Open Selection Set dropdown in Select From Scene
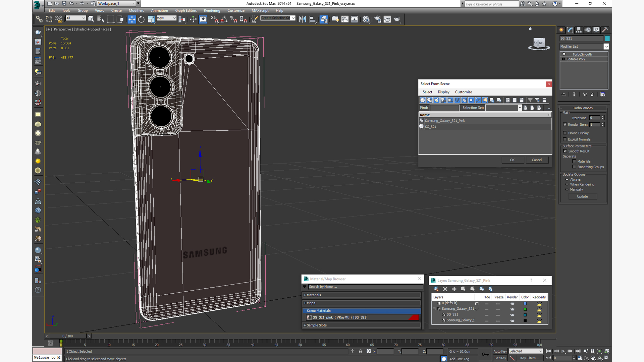This screenshot has width=644, height=362. pos(520,108)
